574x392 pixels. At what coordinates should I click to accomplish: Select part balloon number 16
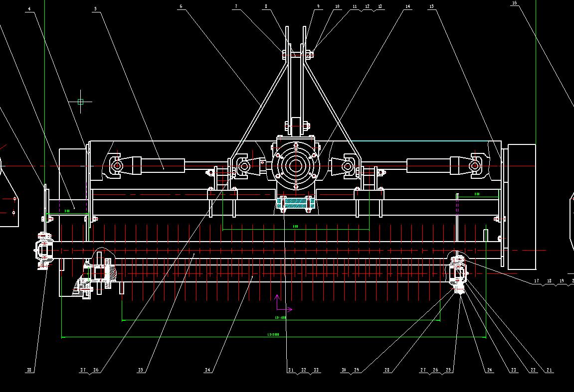(x=514, y=3)
